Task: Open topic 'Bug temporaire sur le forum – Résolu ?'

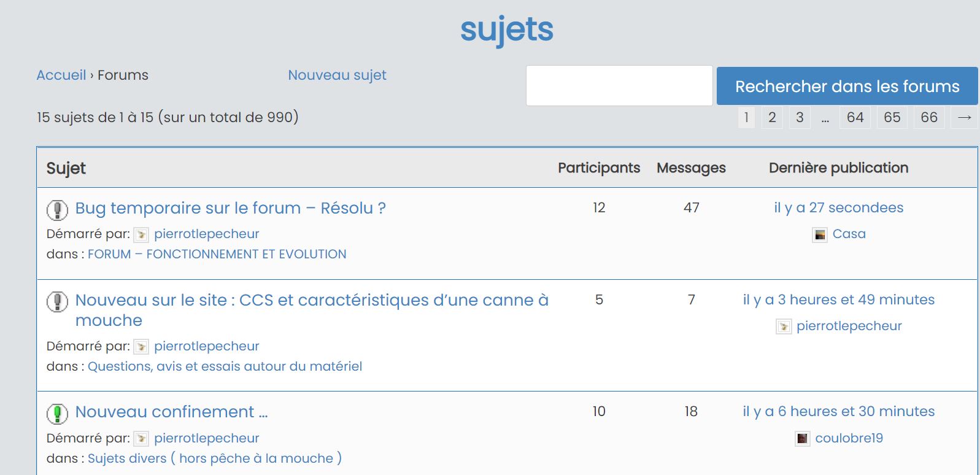Action: pos(230,208)
